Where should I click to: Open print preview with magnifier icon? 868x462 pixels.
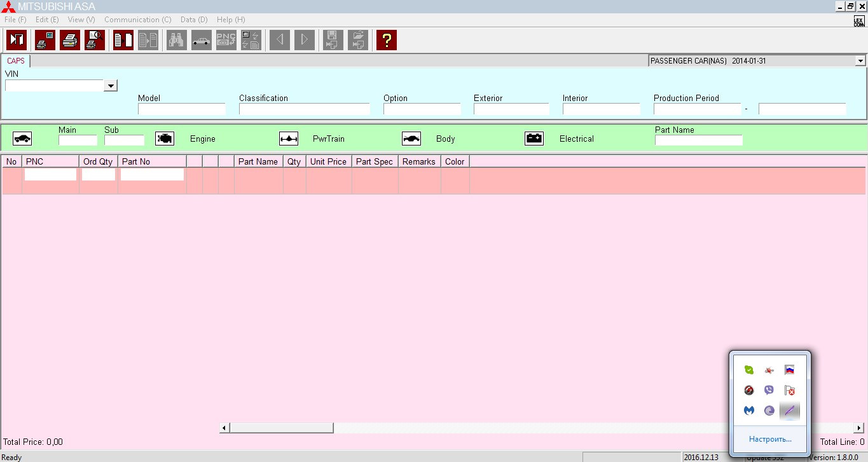tap(95, 40)
